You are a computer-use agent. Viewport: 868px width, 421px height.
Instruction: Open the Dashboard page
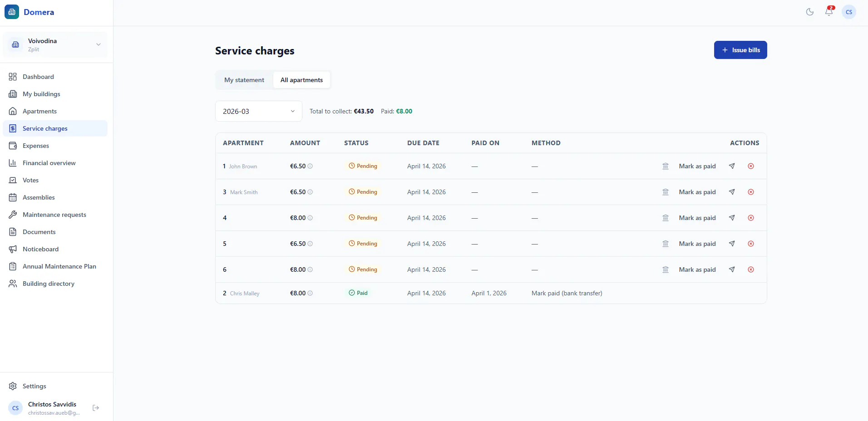click(x=55, y=77)
